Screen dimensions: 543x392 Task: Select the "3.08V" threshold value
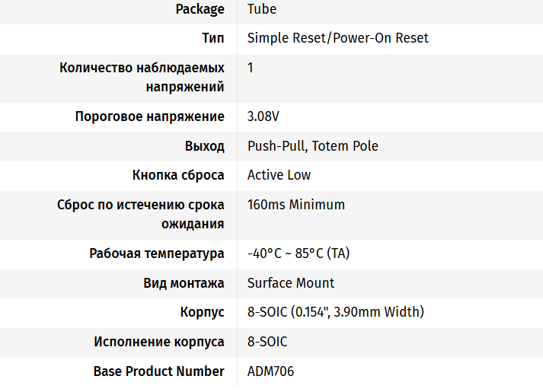point(263,116)
